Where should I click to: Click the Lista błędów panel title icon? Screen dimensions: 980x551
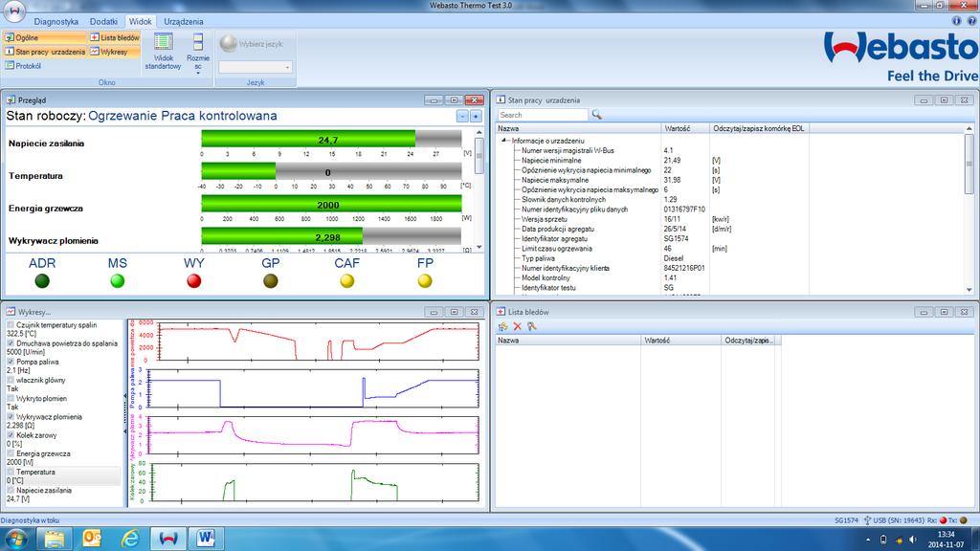(x=501, y=312)
